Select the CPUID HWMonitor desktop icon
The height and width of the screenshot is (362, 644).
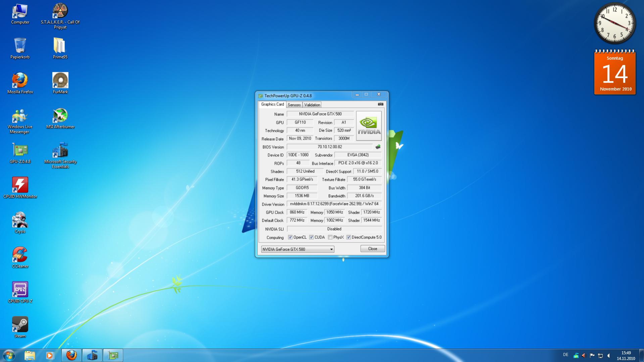20,188
